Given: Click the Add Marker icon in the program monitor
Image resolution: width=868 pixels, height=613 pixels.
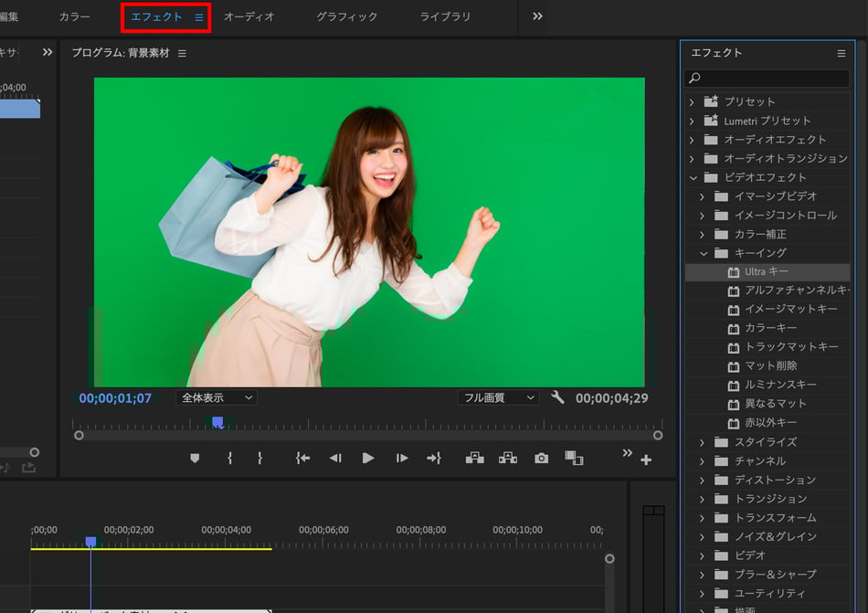Looking at the screenshot, I should 195,459.
